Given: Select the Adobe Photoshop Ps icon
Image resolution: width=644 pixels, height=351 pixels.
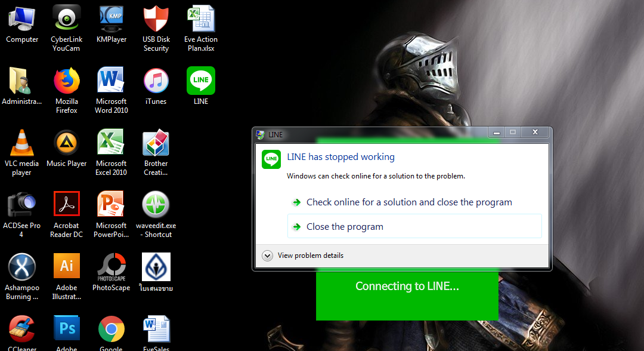Looking at the screenshot, I should [x=67, y=329].
